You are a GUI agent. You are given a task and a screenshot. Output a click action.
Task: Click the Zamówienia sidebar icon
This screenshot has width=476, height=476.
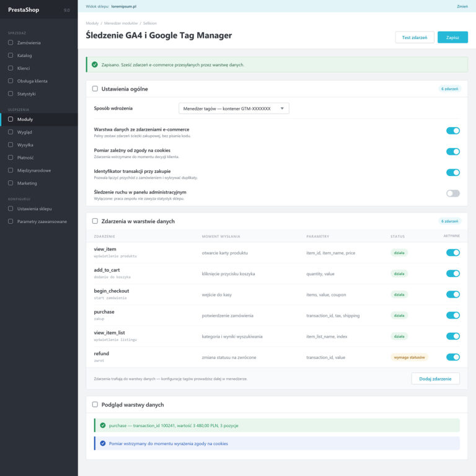coord(11,43)
